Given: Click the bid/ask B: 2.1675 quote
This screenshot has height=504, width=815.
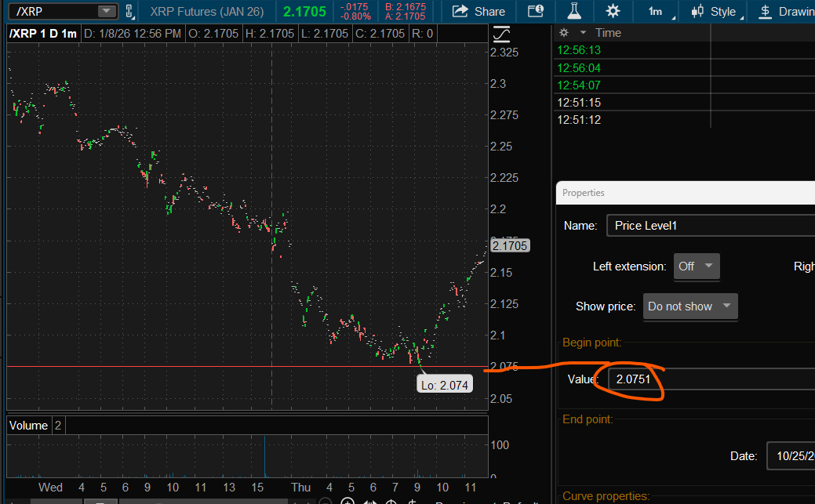Looking at the screenshot, I should [x=406, y=7].
